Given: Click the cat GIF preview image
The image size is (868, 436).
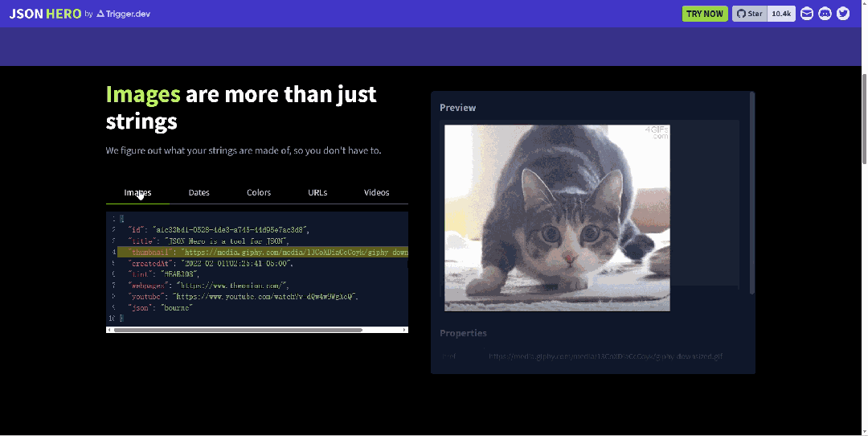Looking at the screenshot, I should pos(557,217).
